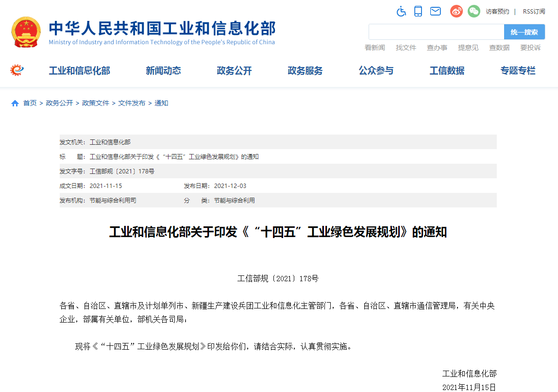Go to 工信数据 in navigation
Image resolution: width=558 pixels, height=392 pixels.
(x=447, y=71)
